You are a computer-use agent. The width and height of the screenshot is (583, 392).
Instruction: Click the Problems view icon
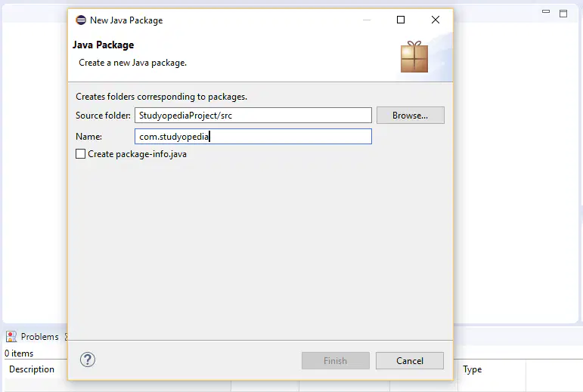coord(11,337)
